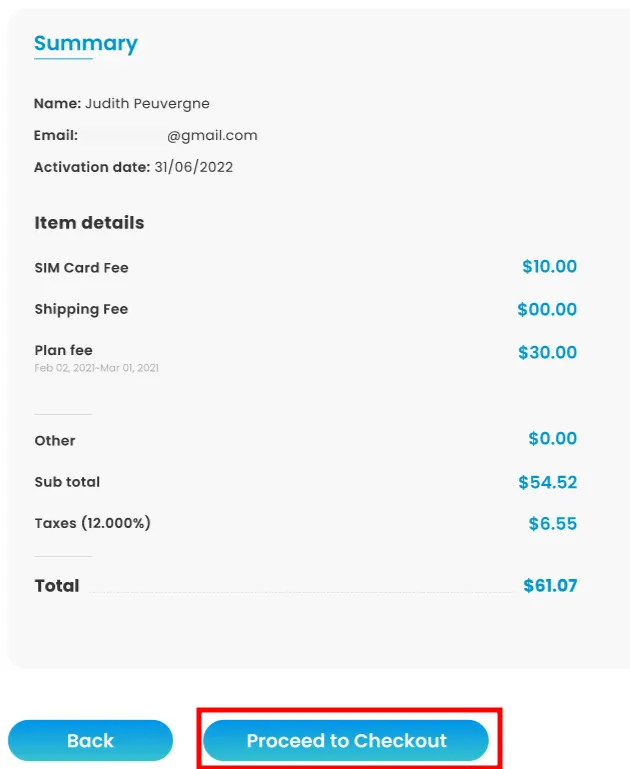Click the plan date range Feb 02, 2021-Mar 01, 2021

(96, 368)
